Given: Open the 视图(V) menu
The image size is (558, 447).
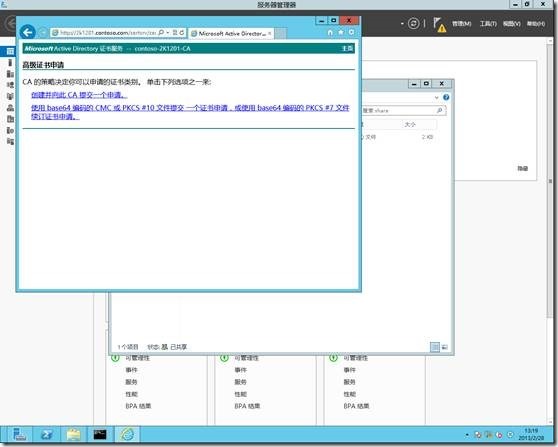Looking at the screenshot, I should (x=511, y=24).
